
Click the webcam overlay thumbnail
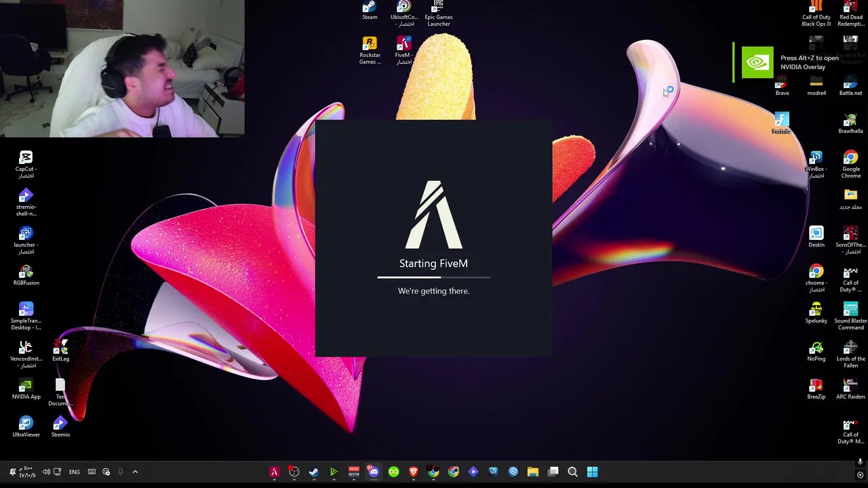(122, 68)
